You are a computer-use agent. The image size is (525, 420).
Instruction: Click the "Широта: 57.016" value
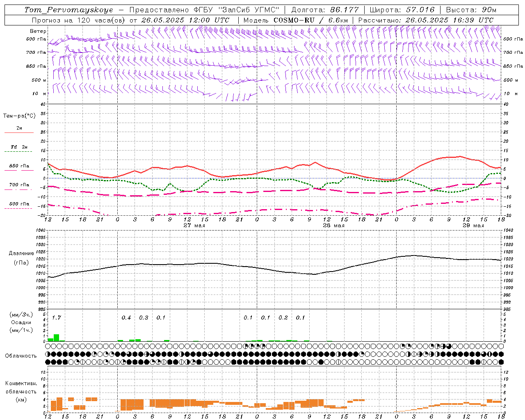(x=402, y=10)
